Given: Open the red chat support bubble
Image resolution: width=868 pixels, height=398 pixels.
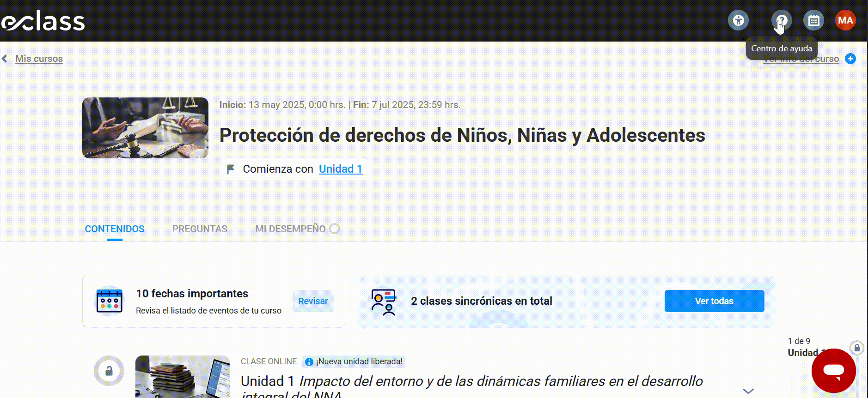Looking at the screenshot, I should [x=834, y=371].
